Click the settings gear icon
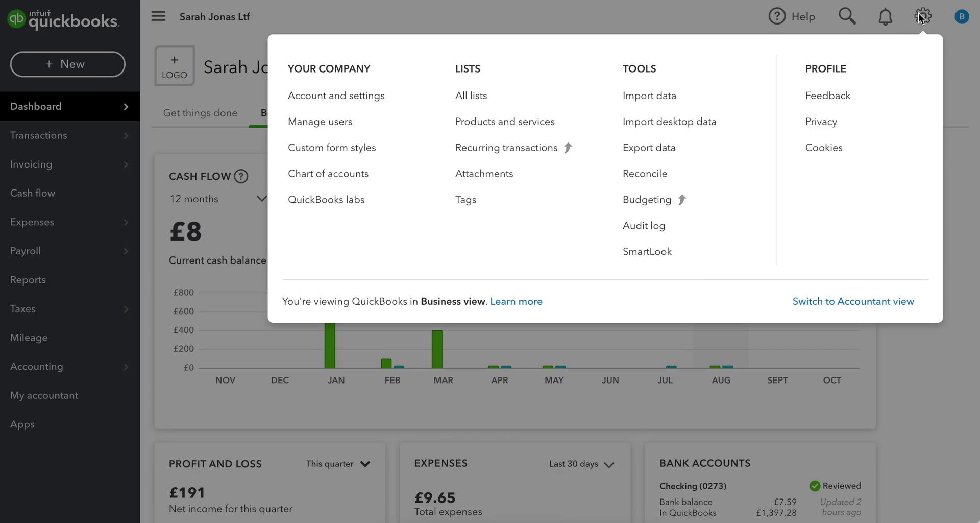This screenshot has height=523, width=980. pyautogui.click(x=923, y=16)
